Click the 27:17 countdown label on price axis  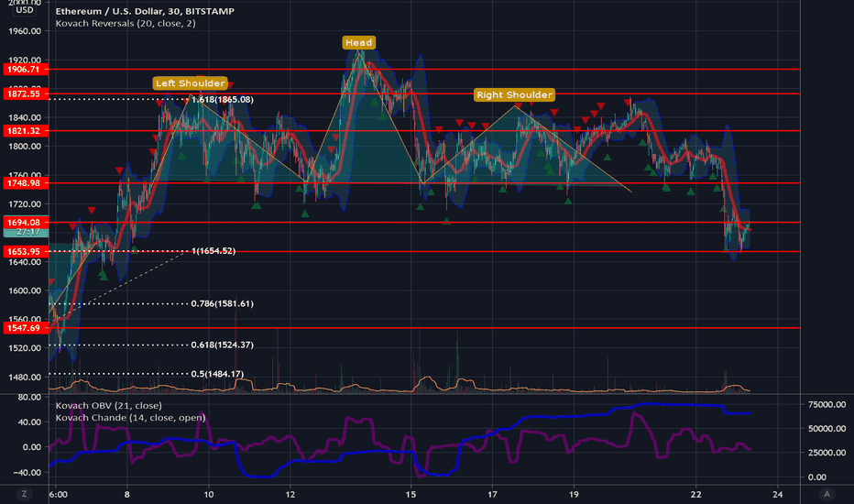point(27,232)
